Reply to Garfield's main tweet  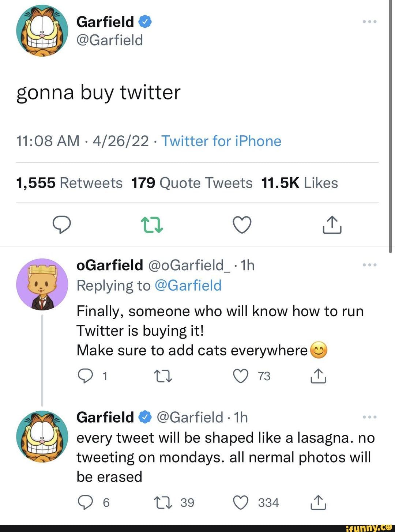tap(61, 225)
